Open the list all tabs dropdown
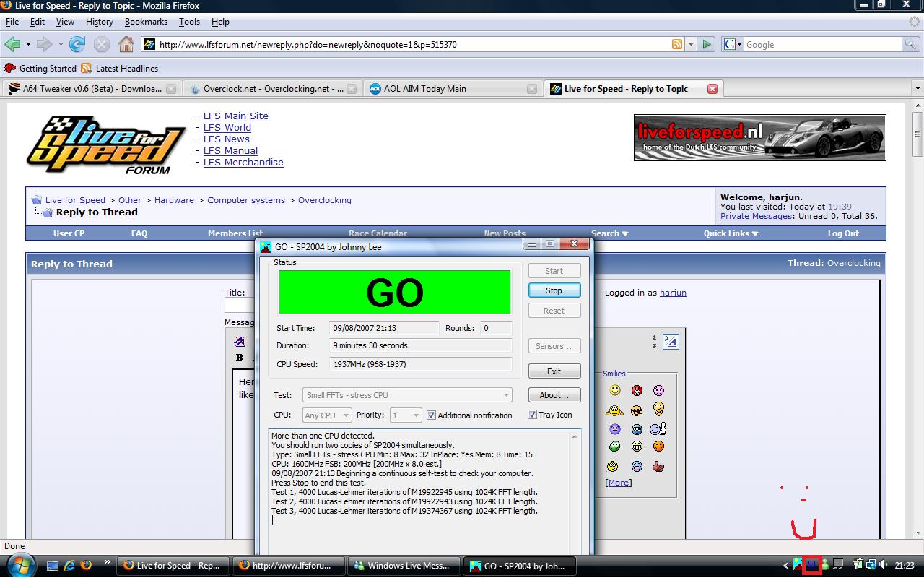924x578 pixels. coord(918,89)
